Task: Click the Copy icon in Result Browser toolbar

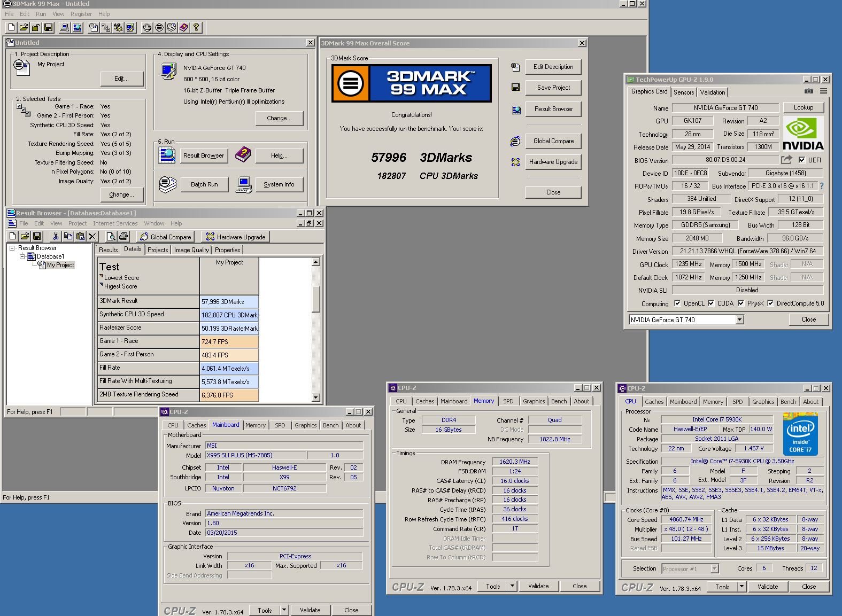Action: [x=68, y=236]
